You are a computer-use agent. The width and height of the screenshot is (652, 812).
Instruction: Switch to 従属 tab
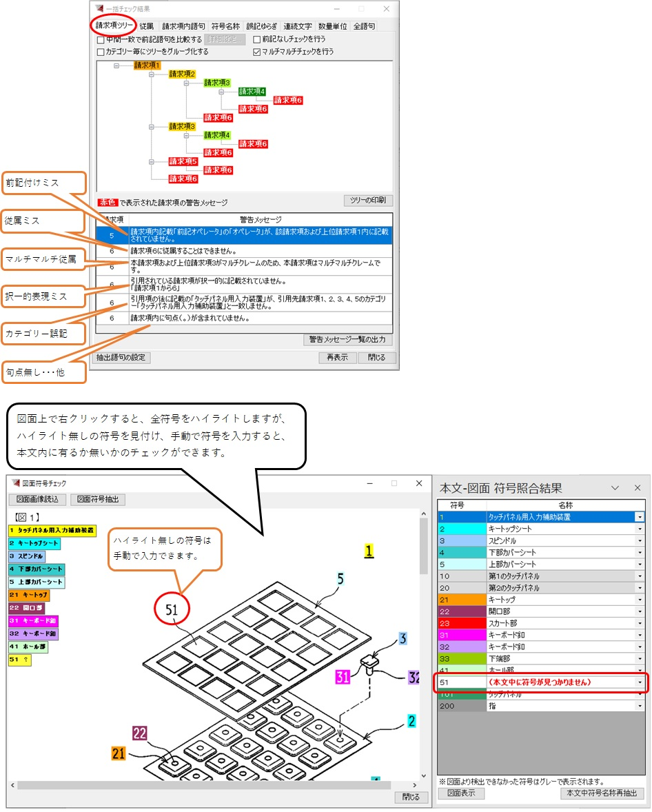tap(147, 26)
